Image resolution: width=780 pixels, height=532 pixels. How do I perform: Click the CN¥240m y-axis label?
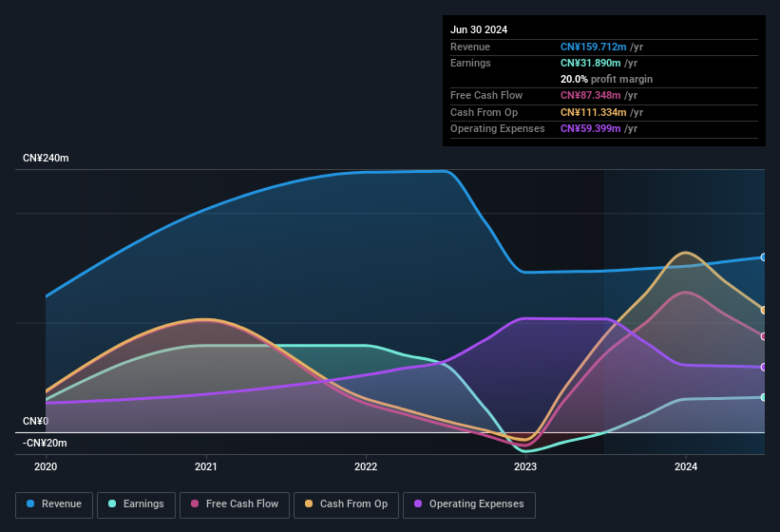point(46,158)
